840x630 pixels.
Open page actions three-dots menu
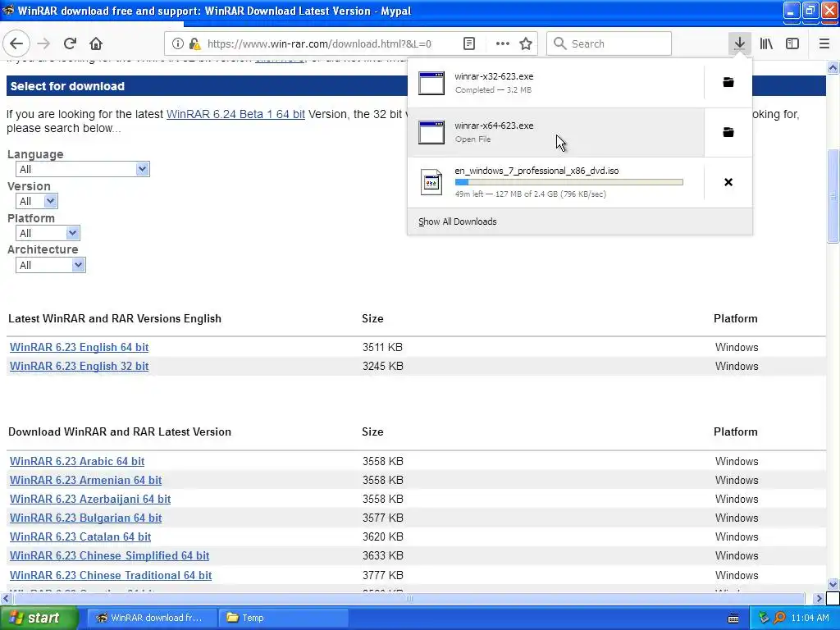tap(503, 44)
